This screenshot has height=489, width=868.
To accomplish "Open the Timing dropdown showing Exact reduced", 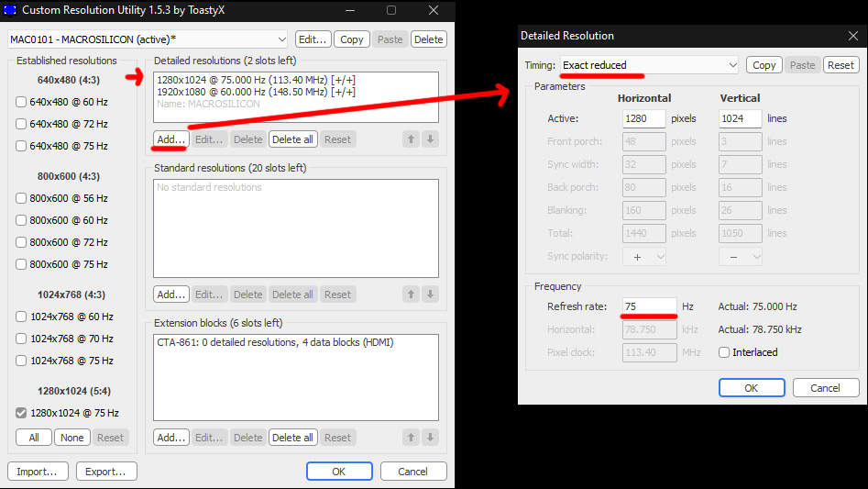I will tap(649, 65).
